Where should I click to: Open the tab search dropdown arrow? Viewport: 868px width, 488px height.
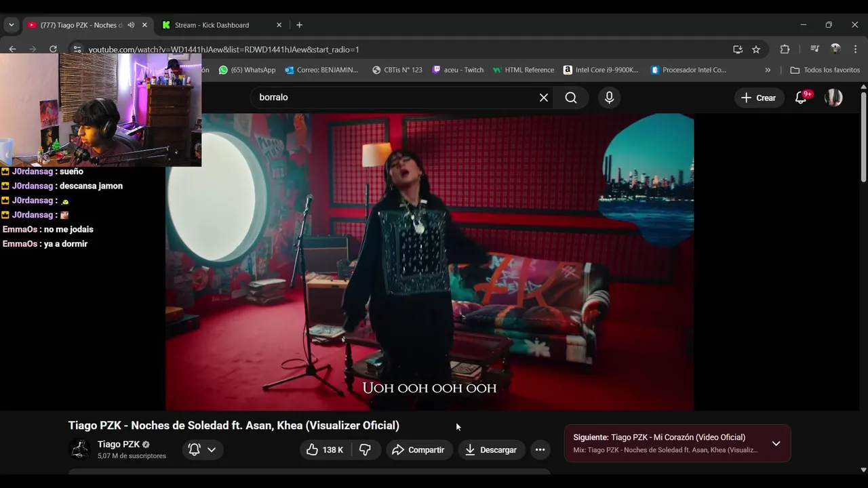pyautogui.click(x=11, y=25)
